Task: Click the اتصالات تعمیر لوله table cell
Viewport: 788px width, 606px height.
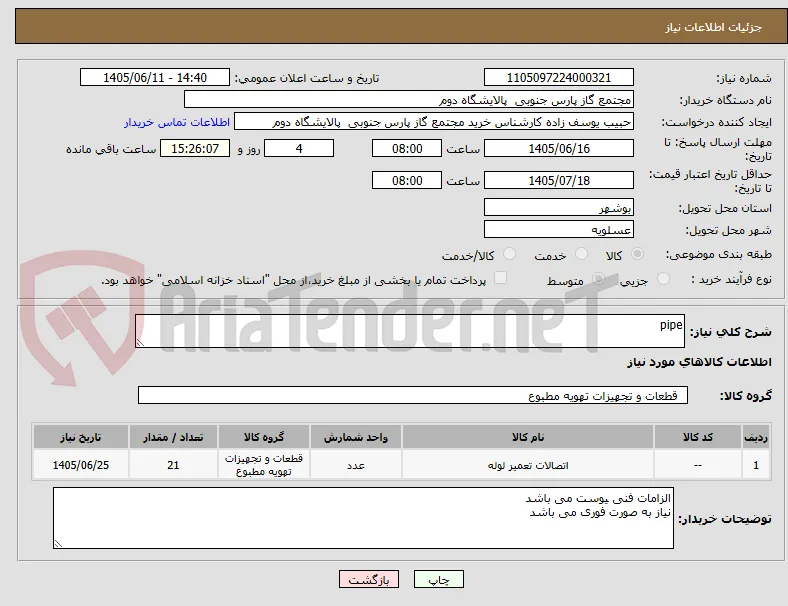Action: tap(528, 465)
